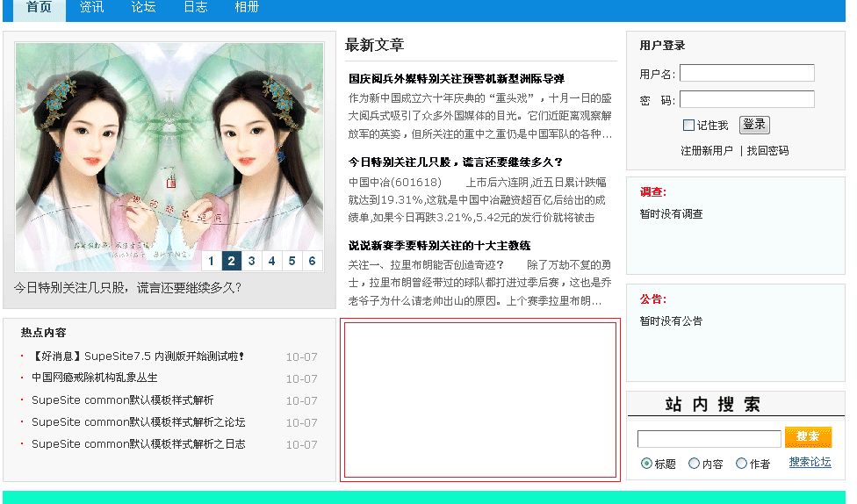Viewport: 857px width, 504px height.
Task: Jump to slideshow slide 3
Action: pos(251,261)
